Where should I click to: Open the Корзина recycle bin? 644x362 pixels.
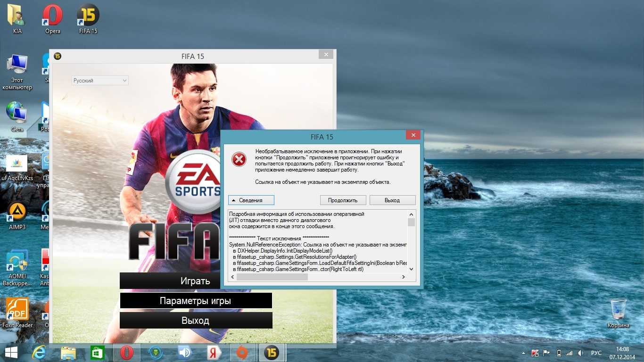[618, 313]
